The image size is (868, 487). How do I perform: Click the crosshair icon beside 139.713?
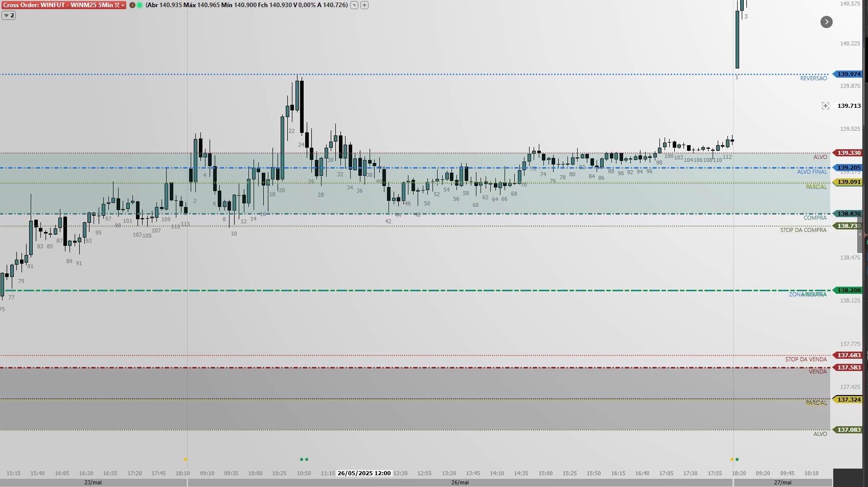825,106
